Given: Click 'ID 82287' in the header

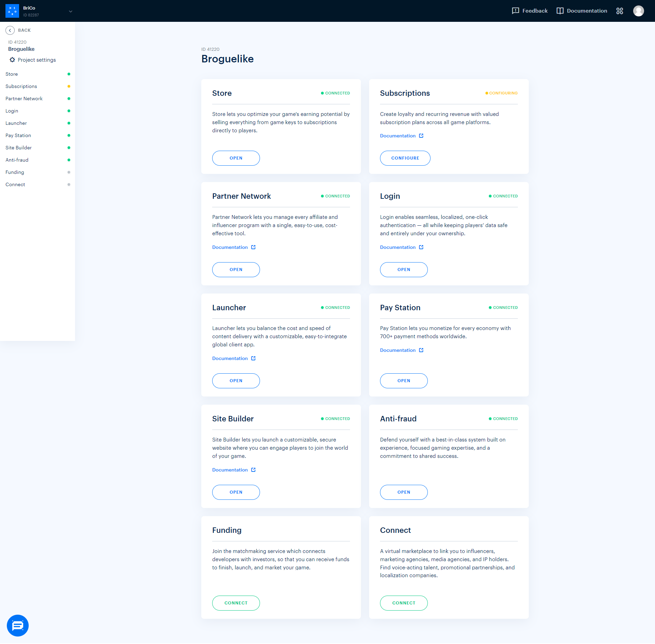Looking at the screenshot, I should [31, 15].
